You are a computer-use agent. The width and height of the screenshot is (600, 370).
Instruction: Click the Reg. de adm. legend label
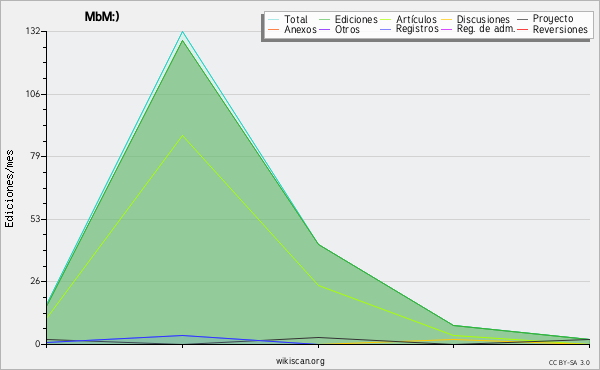click(486, 29)
